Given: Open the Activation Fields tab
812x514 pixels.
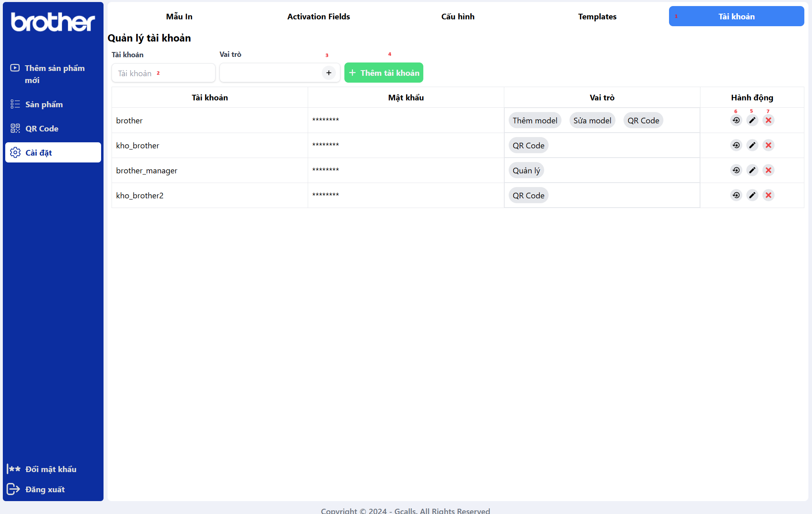Looking at the screenshot, I should 318,17.
